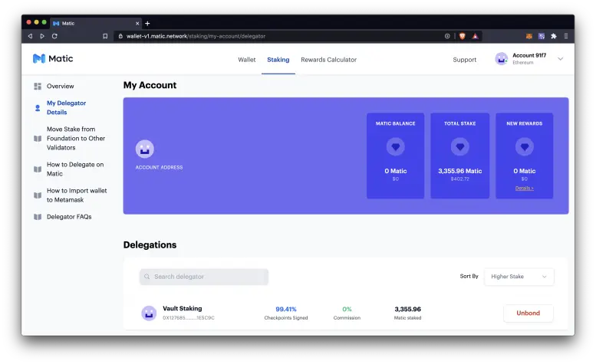Focus the Search delegator field
The image size is (596, 364).
204,277
